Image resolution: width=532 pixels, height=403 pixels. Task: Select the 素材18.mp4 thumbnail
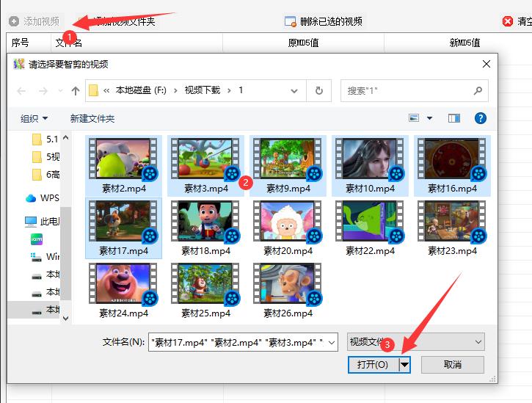tap(205, 228)
